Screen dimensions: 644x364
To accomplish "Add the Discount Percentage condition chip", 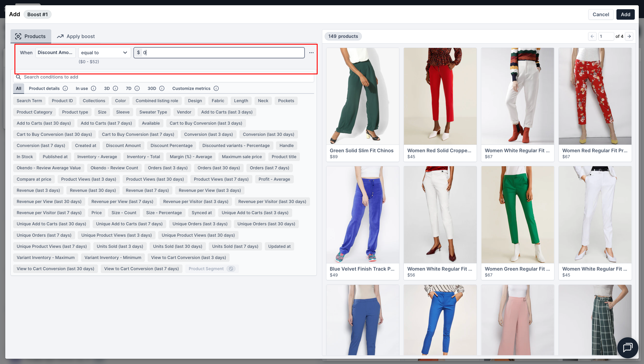I will pos(172,145).
